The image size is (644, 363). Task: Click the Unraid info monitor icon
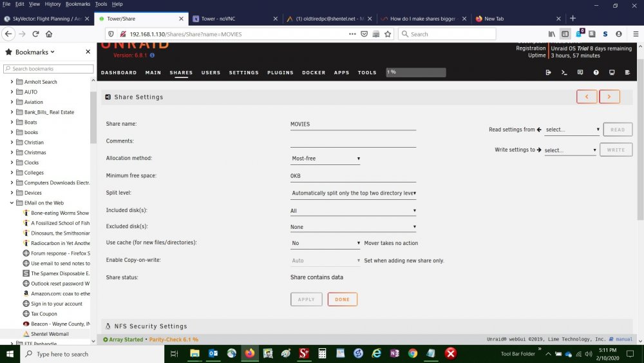[612, 72]
